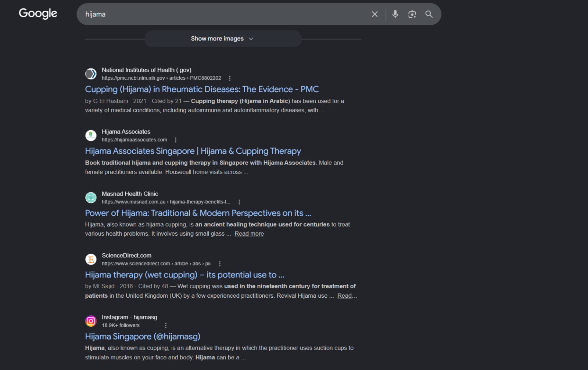Viewport: 588px width, 370px height.
Task: Click Read more in Masnad result snippet
Action: pyautogui.click(x=249, y=233)
